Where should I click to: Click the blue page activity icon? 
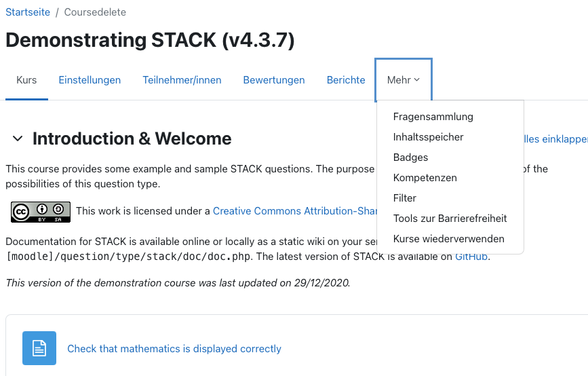pos(39,348)
